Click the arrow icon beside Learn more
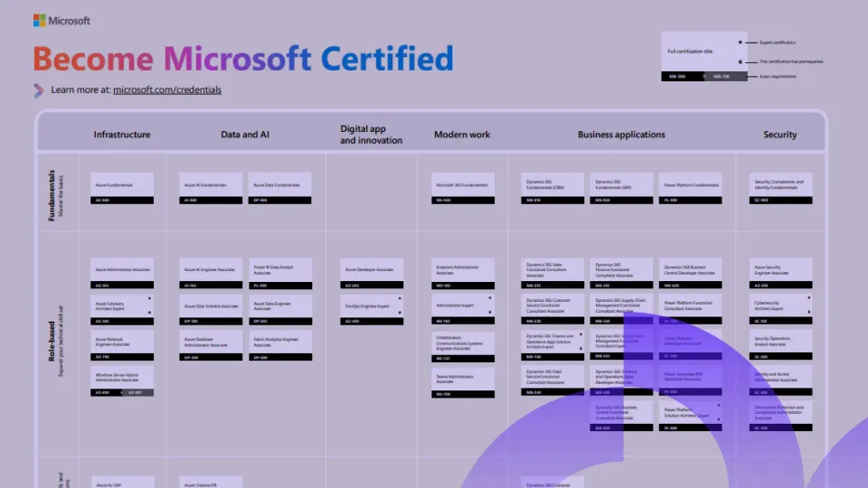868x488 pixels. coord(39,89)
